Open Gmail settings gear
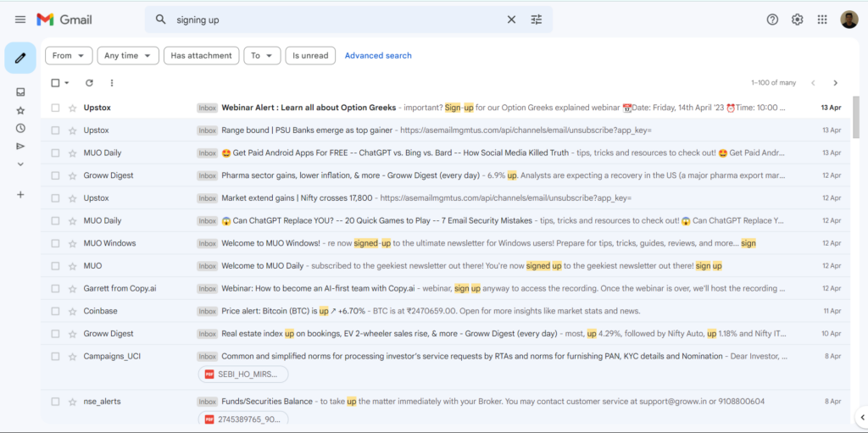 click(797, 19)
